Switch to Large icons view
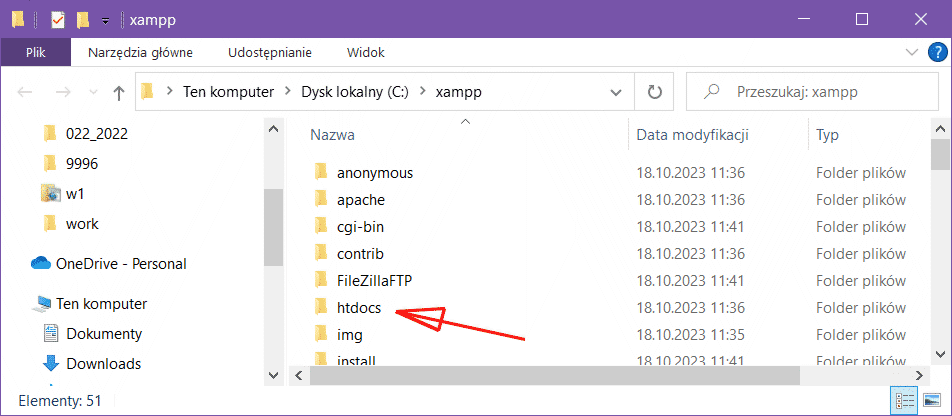This screenshot has width=952, height=416. click(931, 401)
